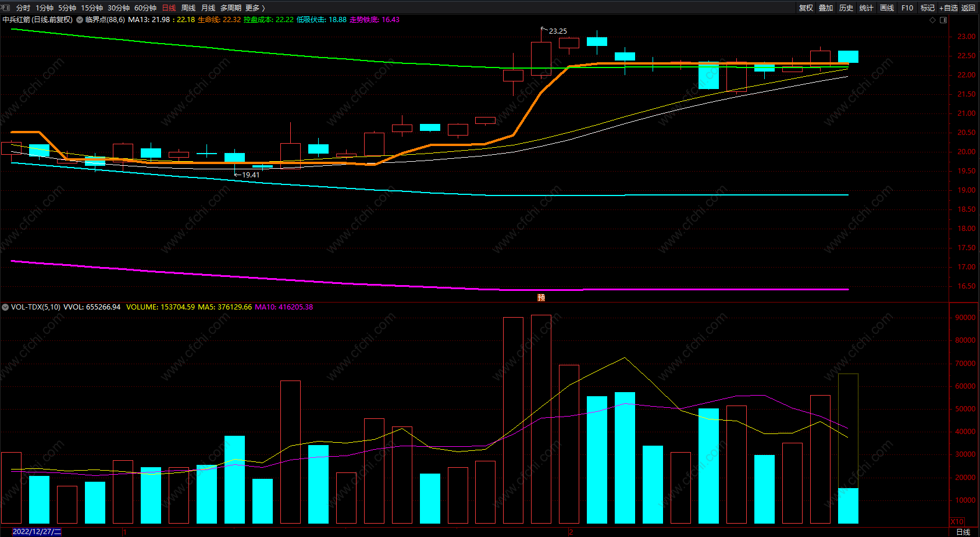The height and width of the screenshot is (537, 980).
Task: Open the 历史 history button
Action: tap(846, 8)
